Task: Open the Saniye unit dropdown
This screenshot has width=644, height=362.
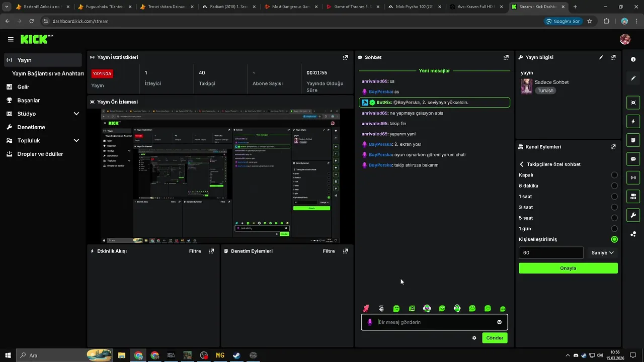Action: [602, 253]
